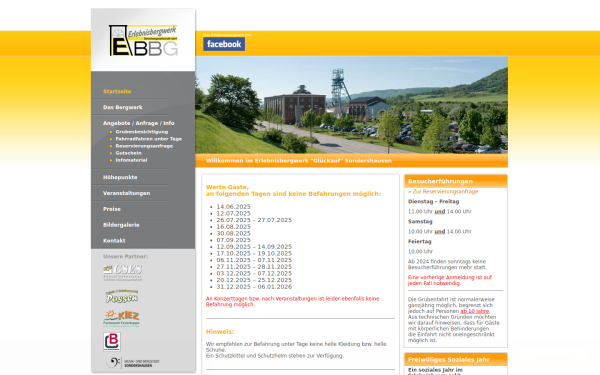Select the date range 26.07.2025 – 27.07.2025
Image resolution: width=600 pixels, height=375 pixels.
tap(254, 220)
